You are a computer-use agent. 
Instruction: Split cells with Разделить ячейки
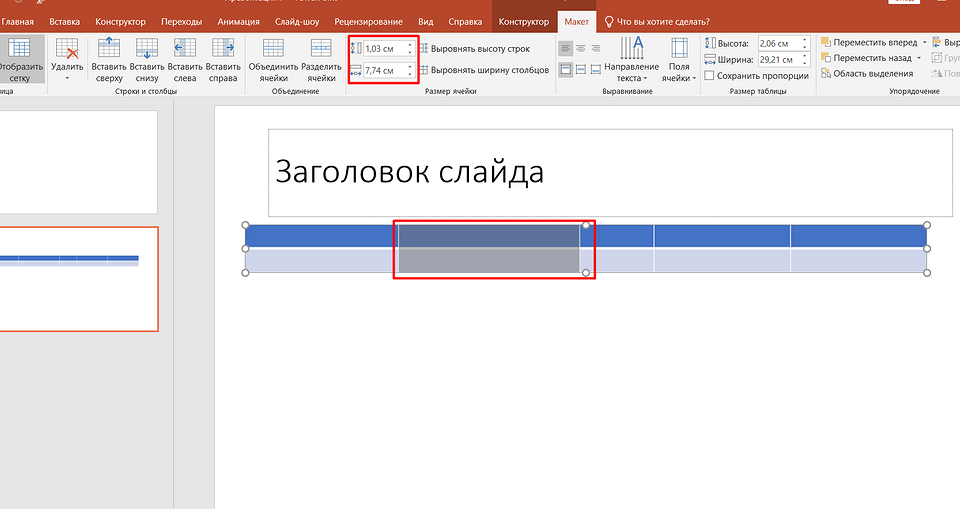click(x=321, y=59)
